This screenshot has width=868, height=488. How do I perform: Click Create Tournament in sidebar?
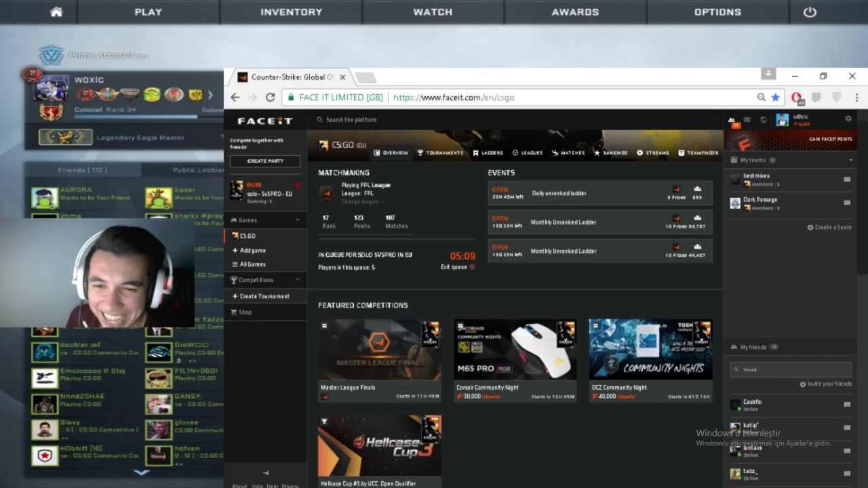(260, 296)
